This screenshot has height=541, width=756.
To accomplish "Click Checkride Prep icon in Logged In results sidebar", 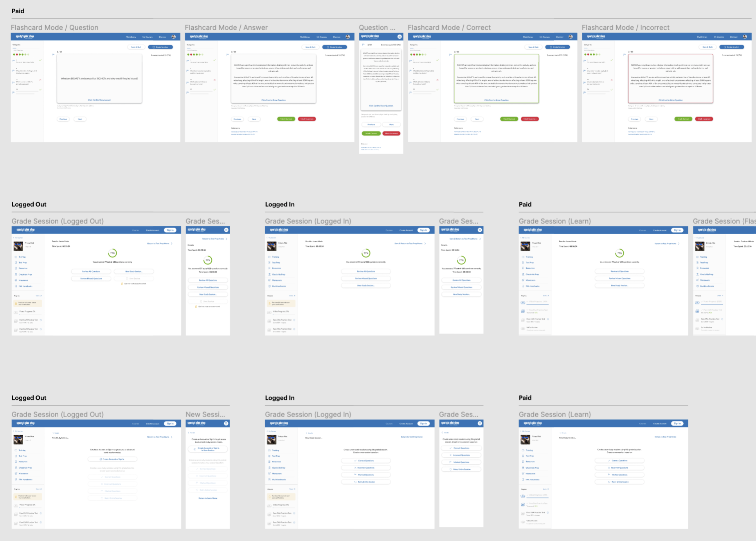I will (270, 274).
